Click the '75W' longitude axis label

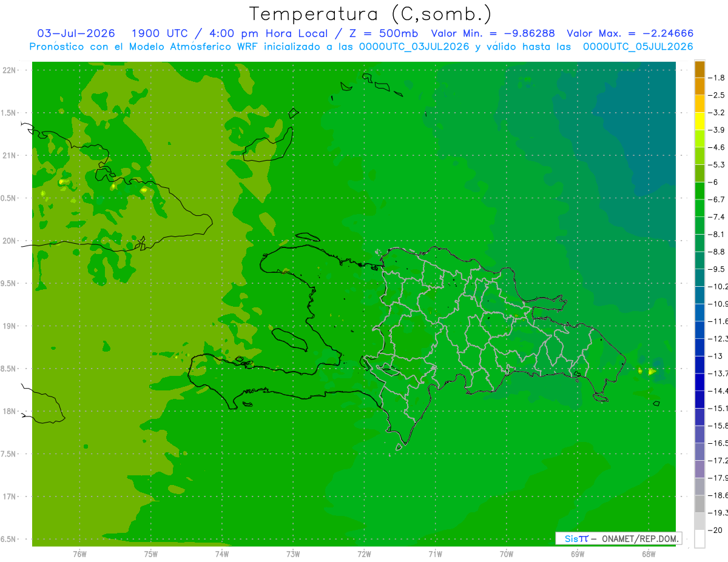point(151,554)
